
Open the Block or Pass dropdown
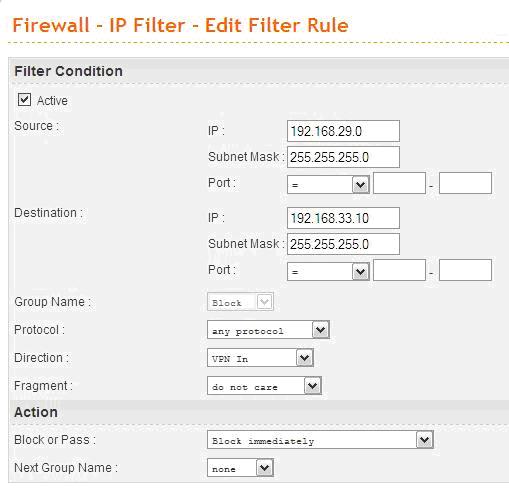click(320, 440)
